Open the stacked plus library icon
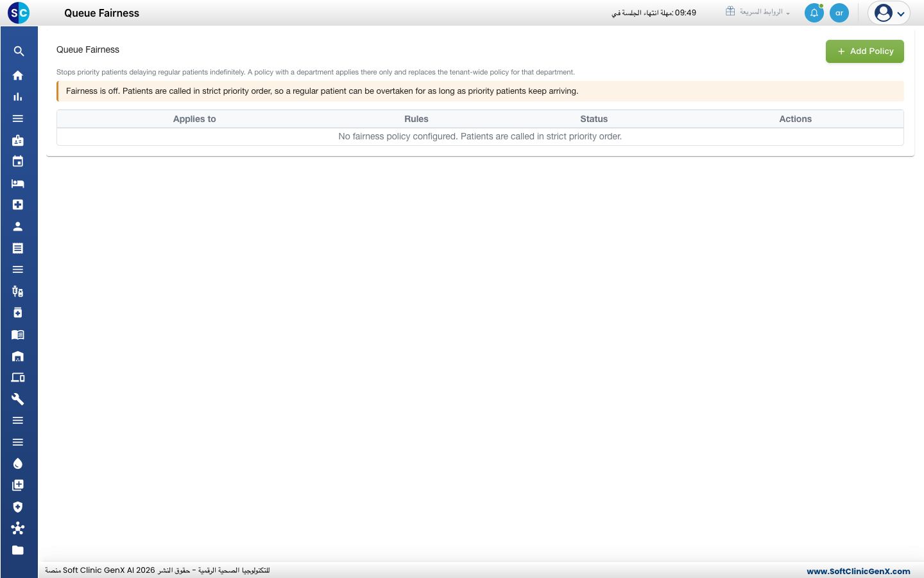This screenshot has width=924, height=578. [x=18, y=485]
